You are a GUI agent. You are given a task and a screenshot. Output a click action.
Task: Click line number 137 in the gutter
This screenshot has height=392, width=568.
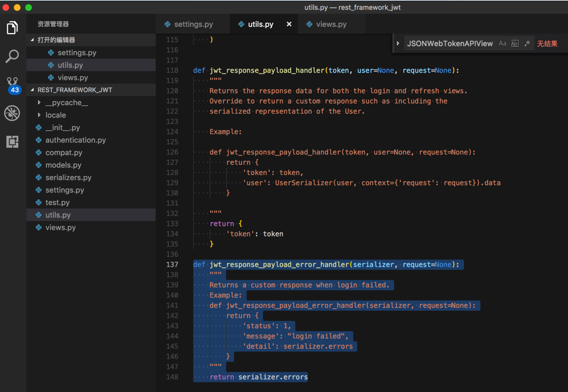172,265
